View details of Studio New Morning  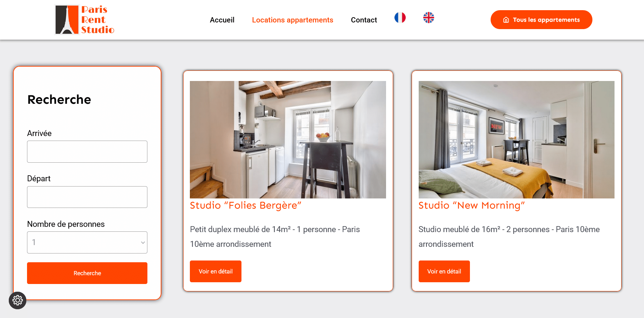click(x=444, y=271)
